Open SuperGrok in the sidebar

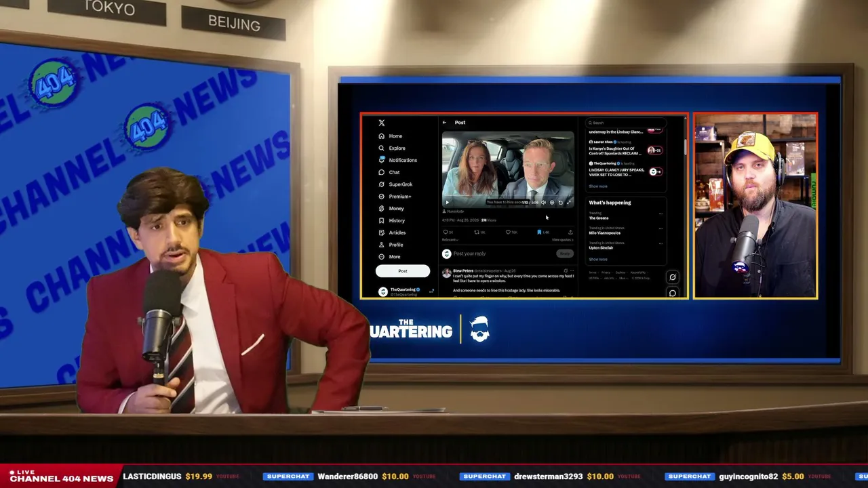(x=395, y=184)
